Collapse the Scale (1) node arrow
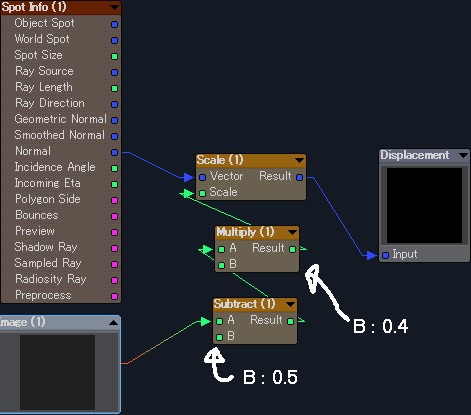The image size is (471, 415). (299, 161)
